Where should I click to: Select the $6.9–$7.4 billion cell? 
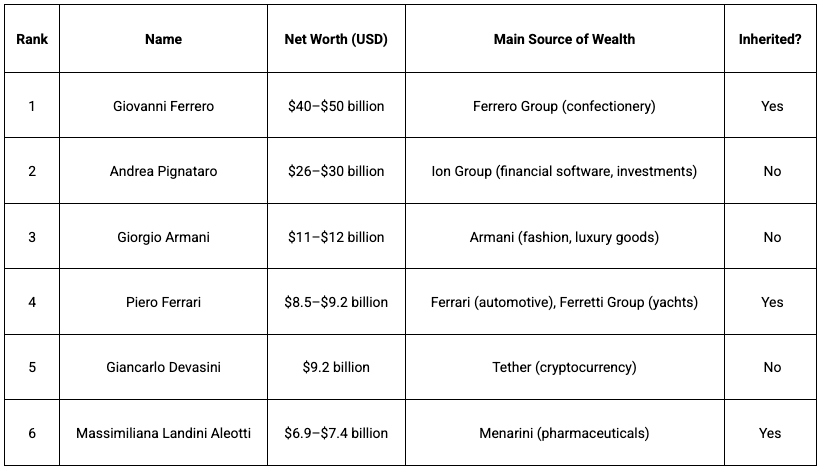coord(336,433)
